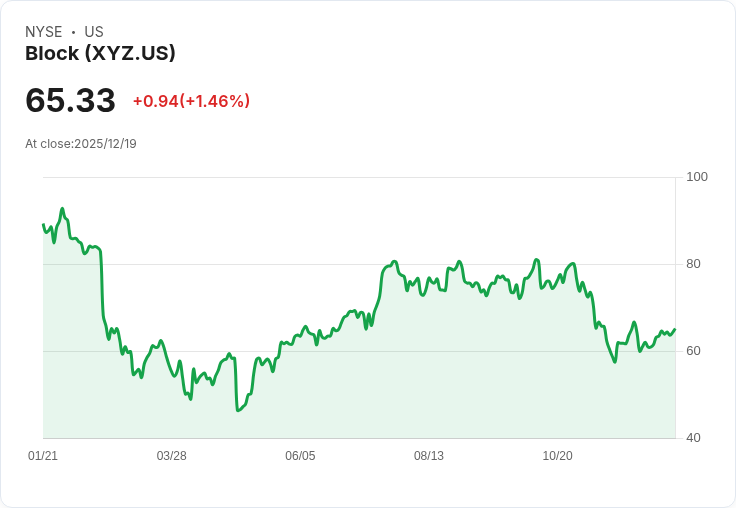Select the 06/05 date on x-axis
The image size is (736, 508).
(300, 456)
